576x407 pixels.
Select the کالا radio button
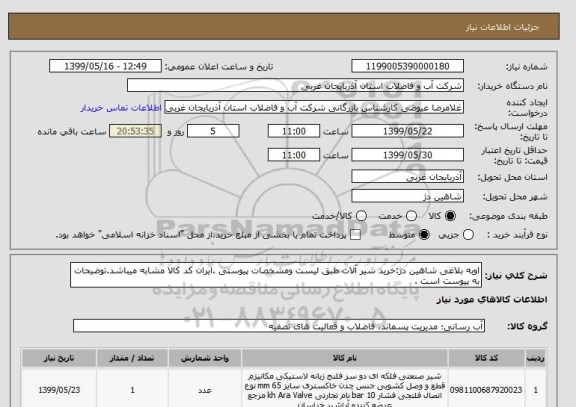(450, 216)
